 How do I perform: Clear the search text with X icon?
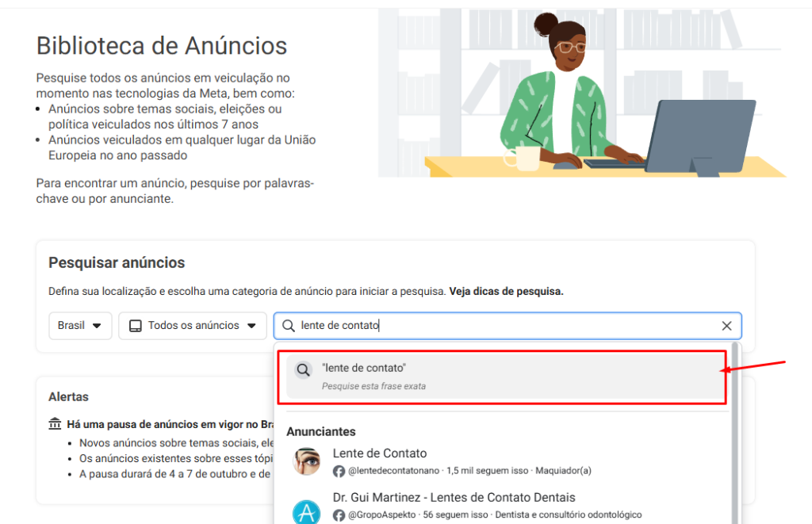[726, 326]
